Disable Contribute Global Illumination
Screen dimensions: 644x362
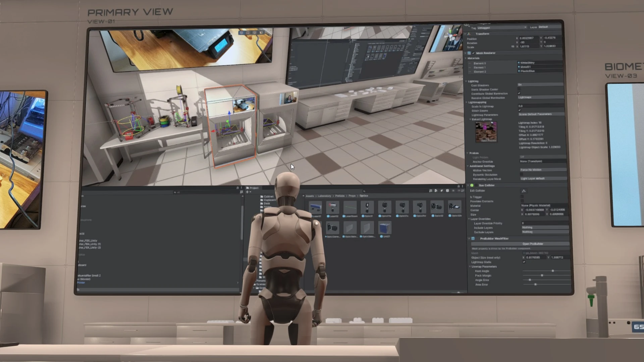coord(519,93)
